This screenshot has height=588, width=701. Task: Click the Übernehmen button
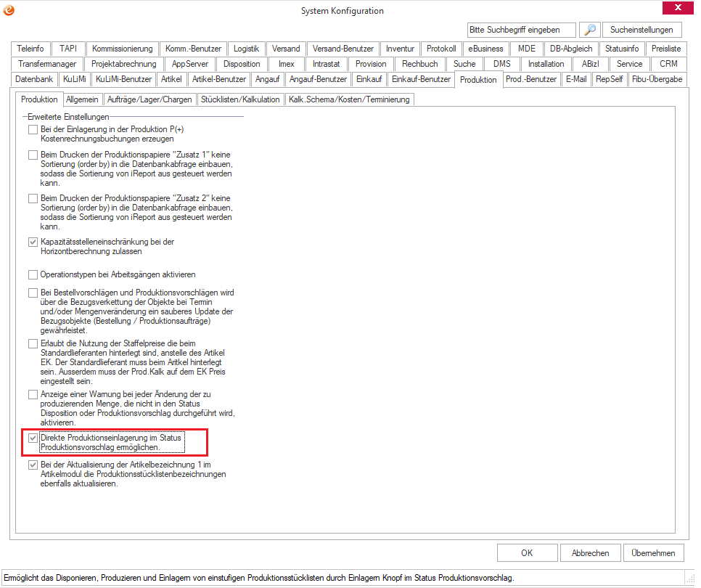653,553
